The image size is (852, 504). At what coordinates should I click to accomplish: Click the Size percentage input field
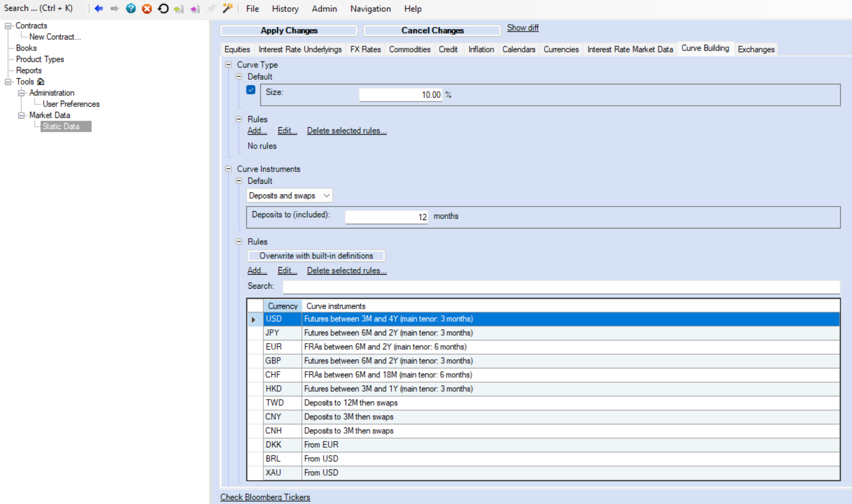pos(400,95)
